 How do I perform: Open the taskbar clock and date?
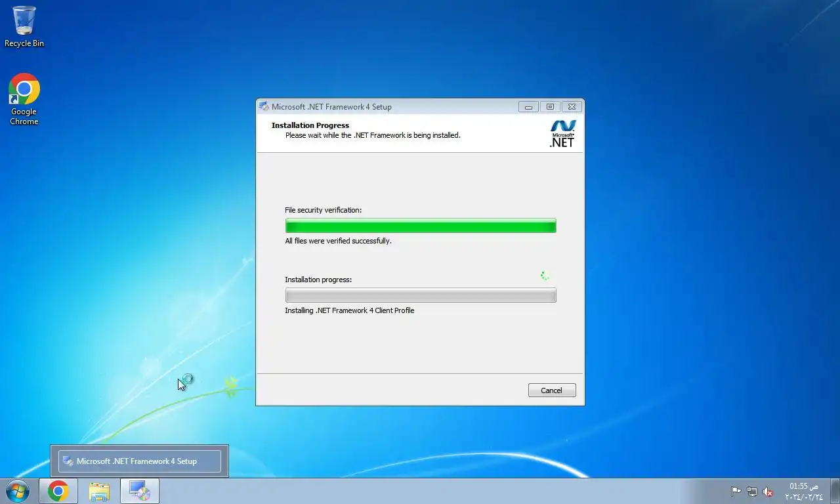point(804,492)
